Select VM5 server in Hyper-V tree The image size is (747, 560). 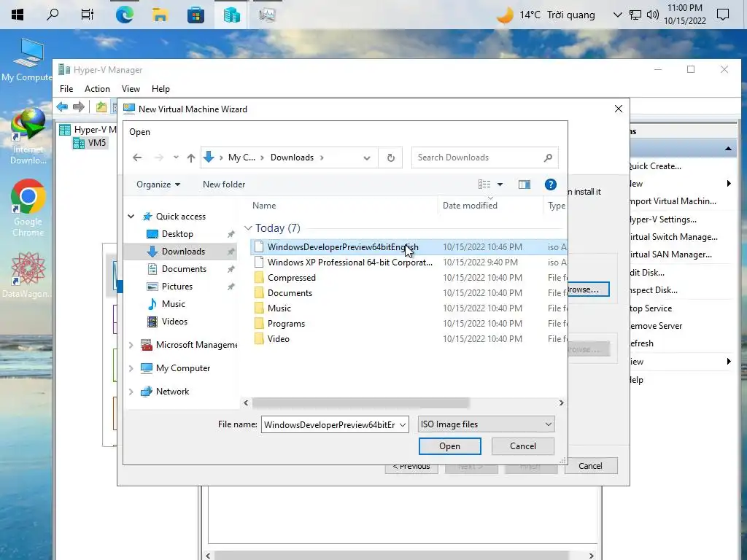pyautogui.click(x=90, y=143)
